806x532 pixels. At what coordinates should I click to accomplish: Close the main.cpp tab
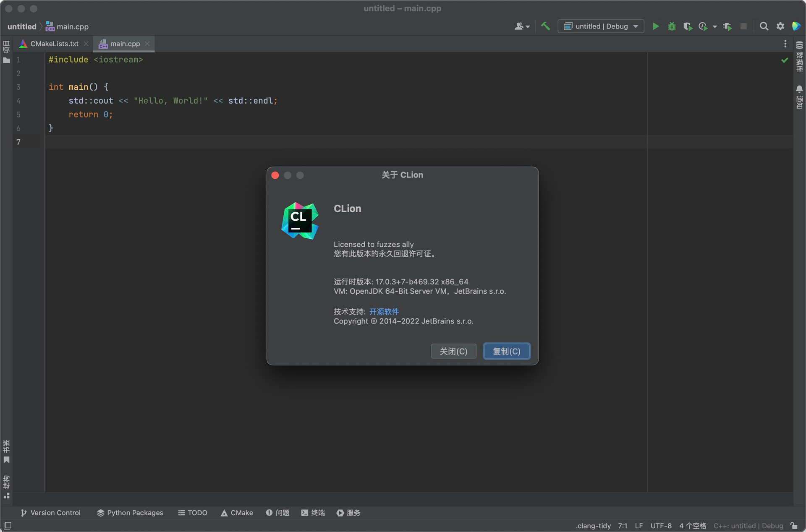[x=147, y=44]
